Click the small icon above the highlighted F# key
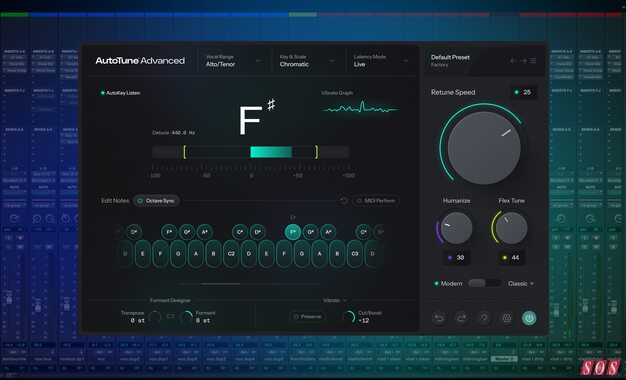This screenshot has height=380, width=626. coord(293,217)
